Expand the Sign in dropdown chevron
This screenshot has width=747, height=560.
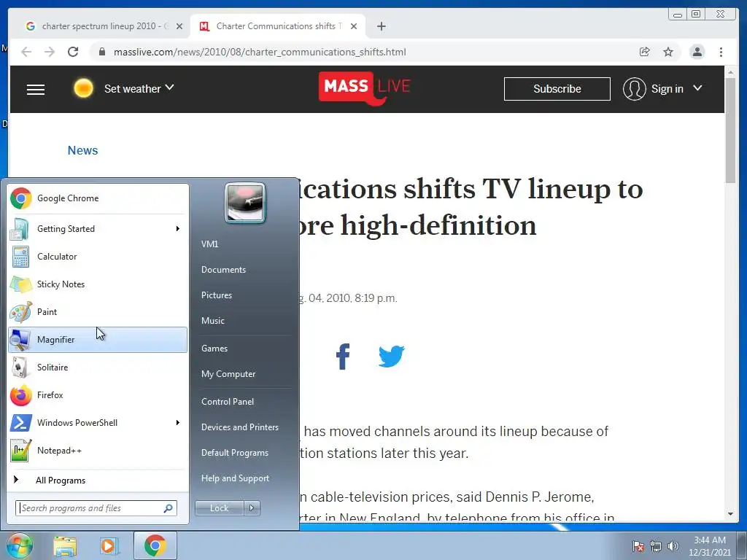(x=697, y=88)
